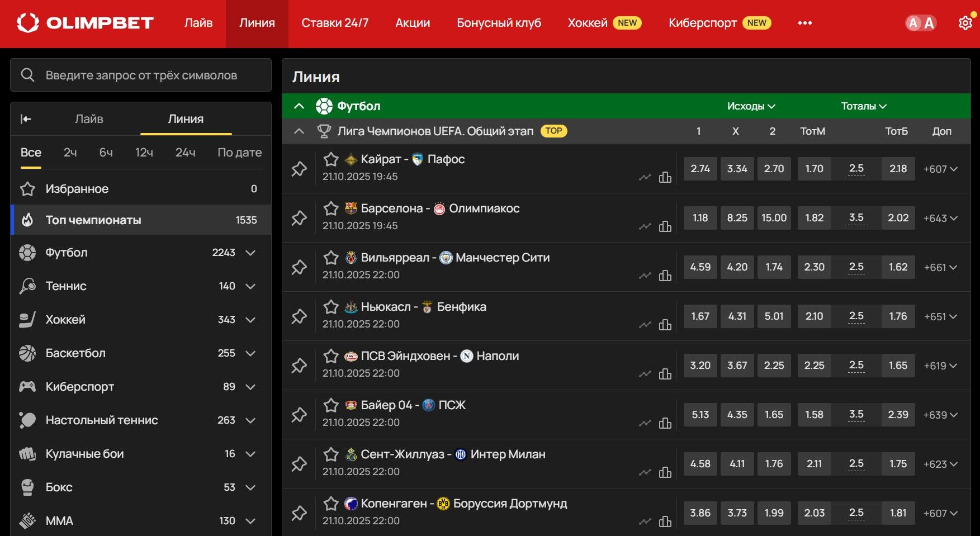Collapse the sidebar panel arrow icon

26,119
